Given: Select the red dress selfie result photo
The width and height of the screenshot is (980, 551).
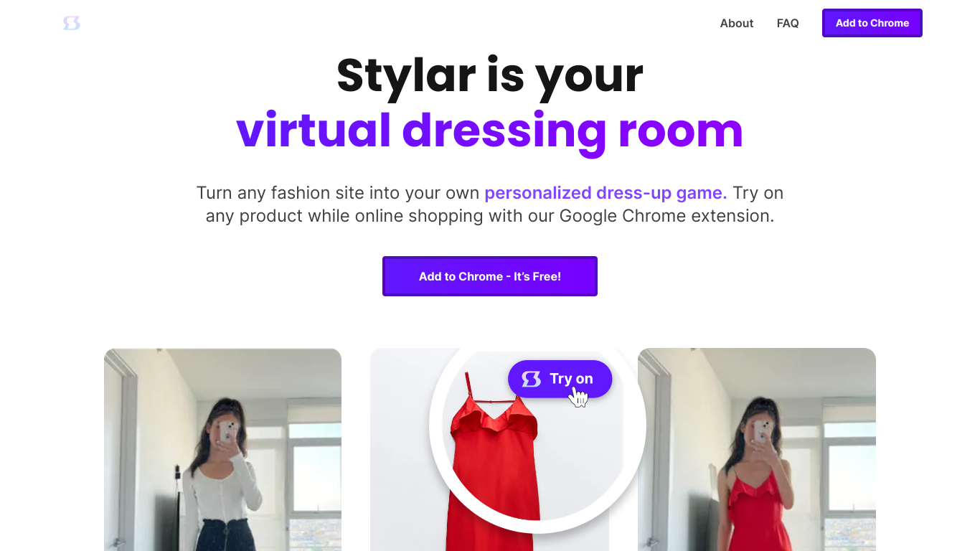Looking at the screenshot, I should (757, 450).
